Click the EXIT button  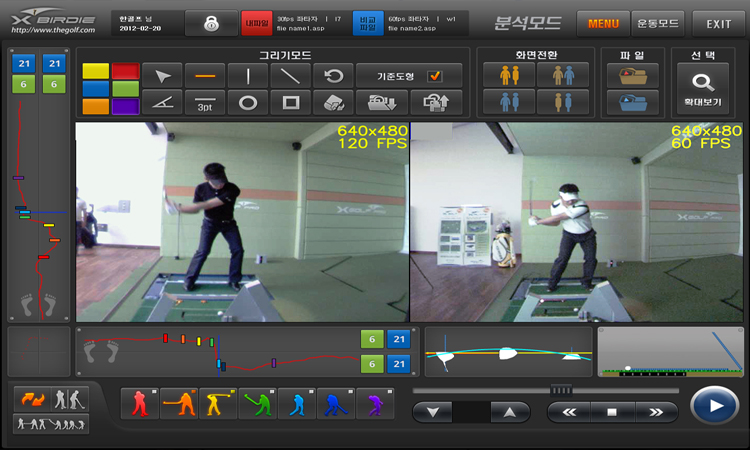[x=718, y=23]
